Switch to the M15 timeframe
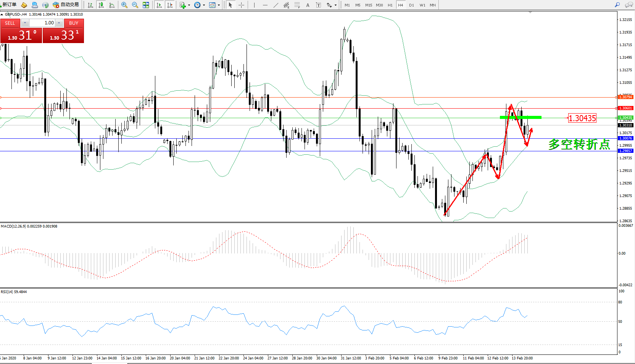 pyautogui.click(x=368, y=5)
